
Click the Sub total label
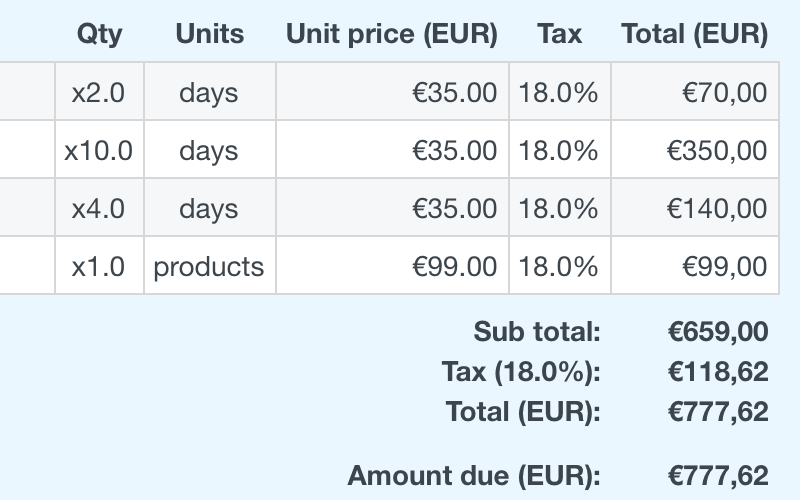537,331
